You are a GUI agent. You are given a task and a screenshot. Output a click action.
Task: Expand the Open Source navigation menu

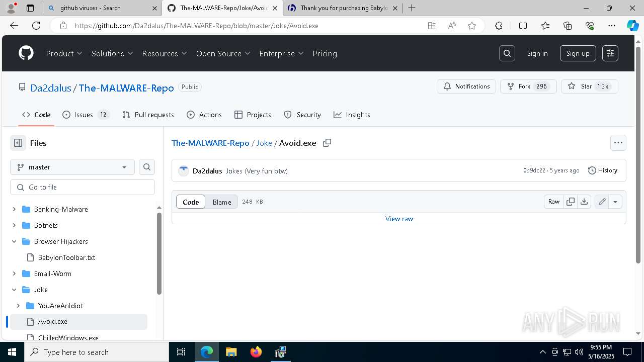(x=223, y=53)
